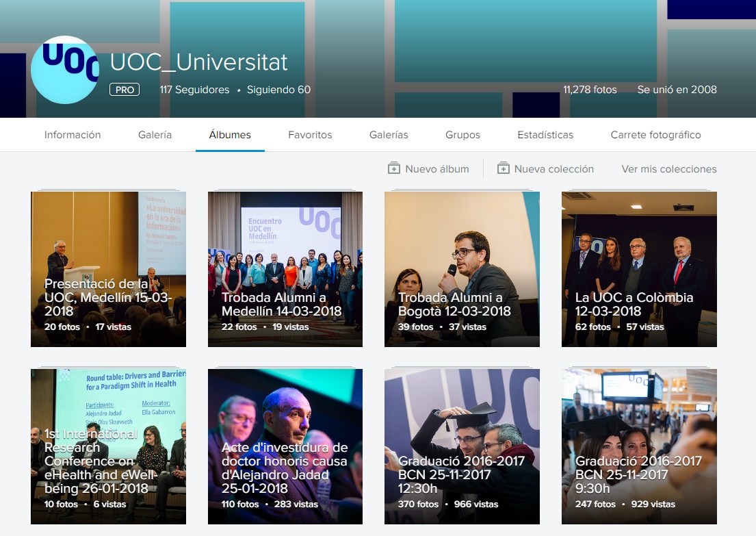This screenshot has width=756, height=536.
Task: Click the '370 fotos · 966 vistas' text
Action: 448,504
